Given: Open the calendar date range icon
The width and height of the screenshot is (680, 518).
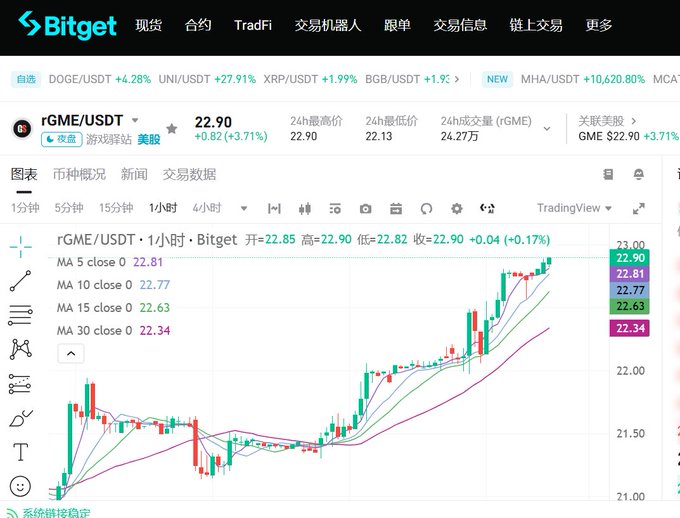Looking at the screenshot, I should (x=396, y=209).
